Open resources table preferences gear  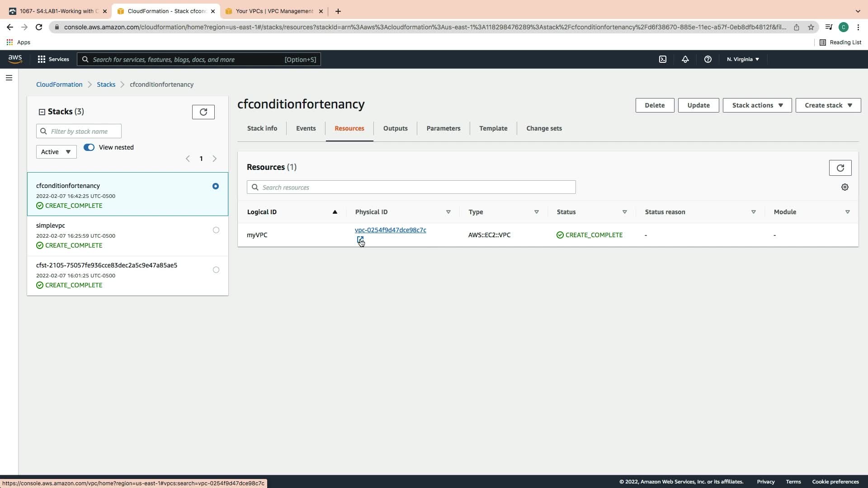[844, 187]
